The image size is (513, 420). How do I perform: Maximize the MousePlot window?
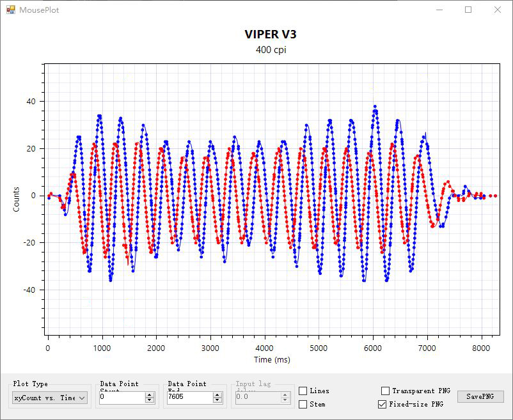coord(468,10)
